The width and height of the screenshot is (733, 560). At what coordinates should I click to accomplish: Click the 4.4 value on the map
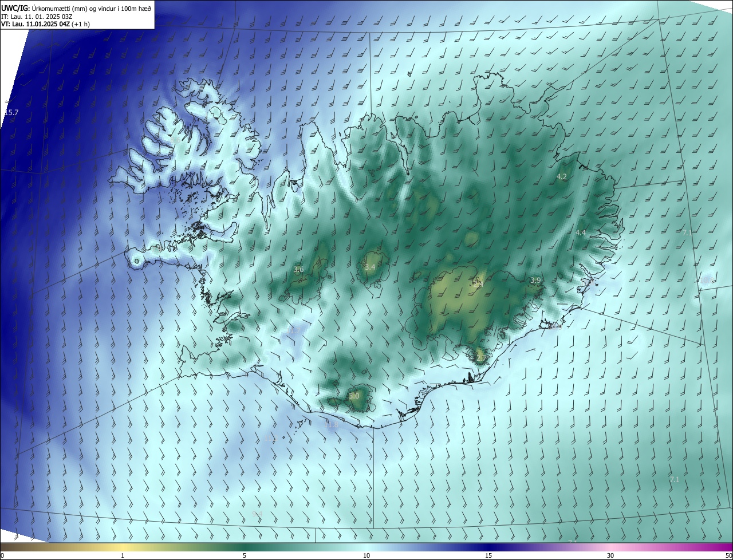click(581, 232)
